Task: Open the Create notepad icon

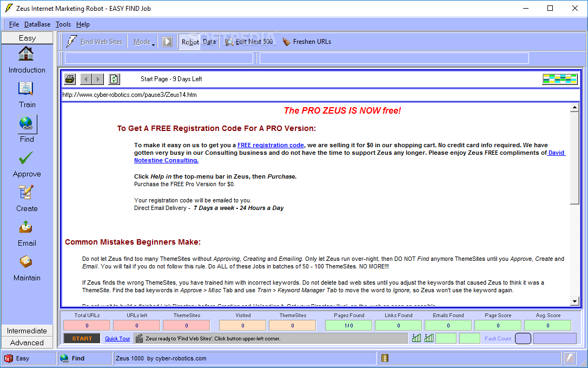Action: [x=27, y=193]
